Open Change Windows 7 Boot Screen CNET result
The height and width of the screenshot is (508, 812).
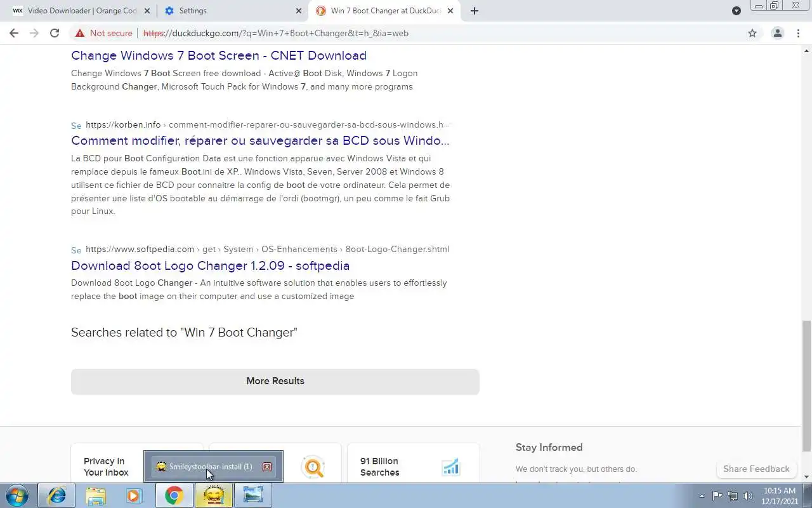(219, 55)
